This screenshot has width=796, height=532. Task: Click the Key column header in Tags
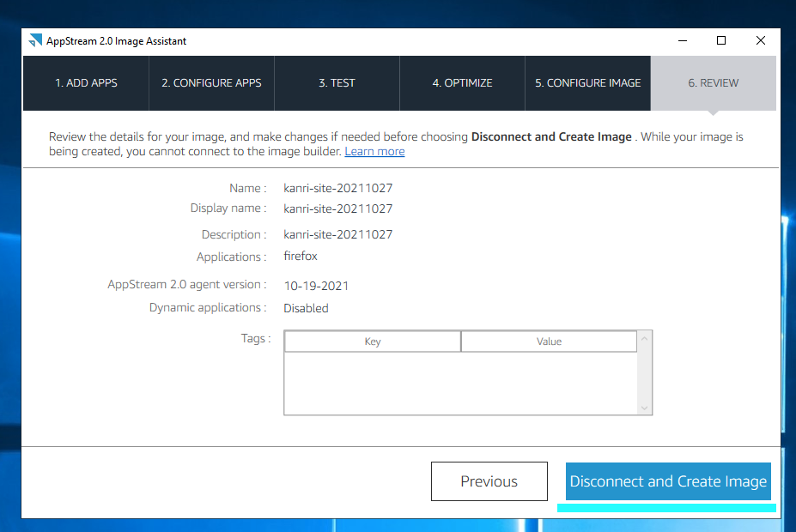coord(373,342)
